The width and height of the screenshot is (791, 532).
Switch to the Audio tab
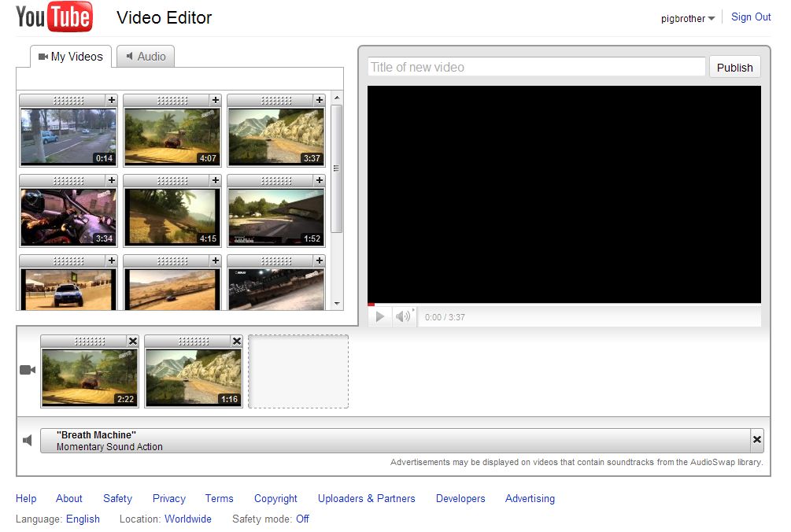pos(146,57)
